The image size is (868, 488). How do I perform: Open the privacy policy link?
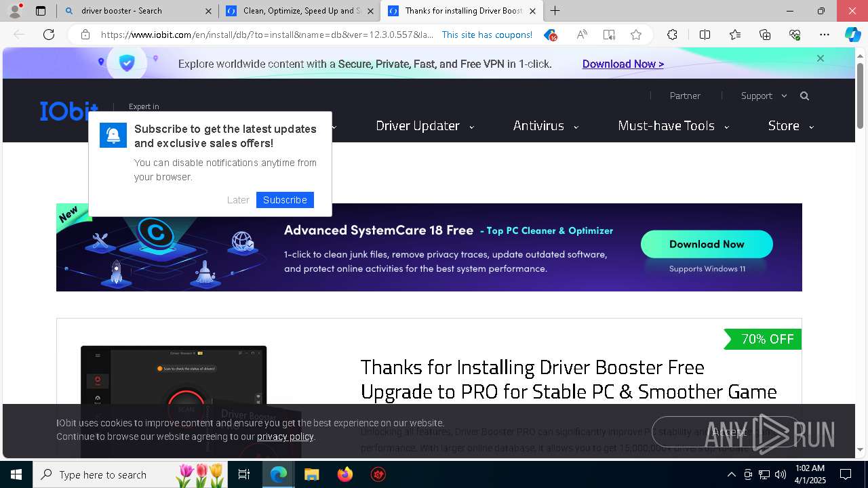click(285, 436)
